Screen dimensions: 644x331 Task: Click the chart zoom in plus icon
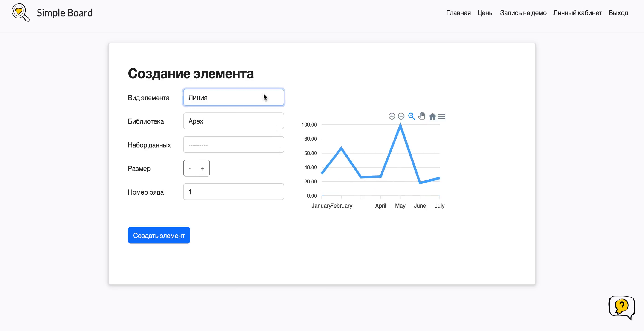tap(392, 116)
